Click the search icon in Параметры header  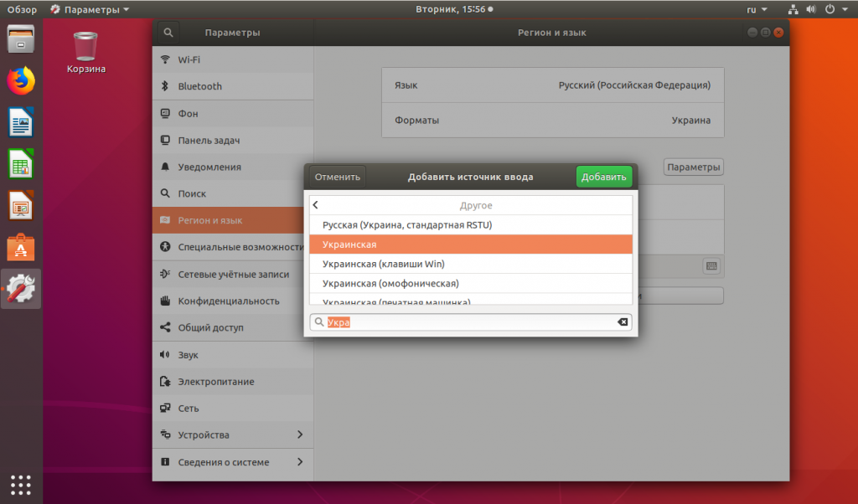pyautogui.click(x=168, y=33)
